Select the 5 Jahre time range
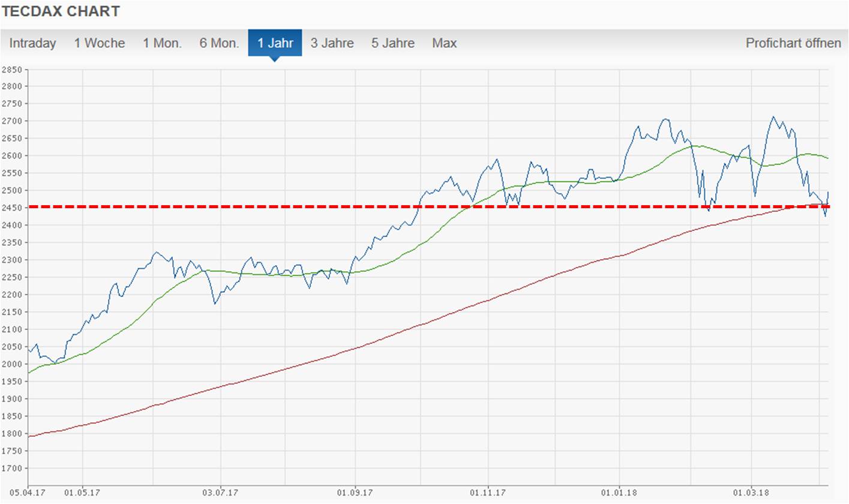The height and width of the screenshot is (504, 849). pos(392,43)
